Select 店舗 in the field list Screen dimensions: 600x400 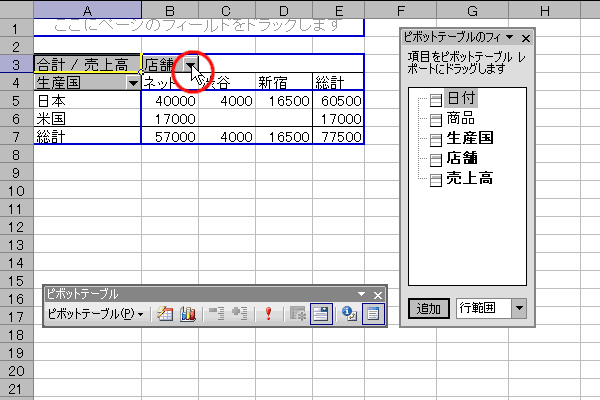462,158
